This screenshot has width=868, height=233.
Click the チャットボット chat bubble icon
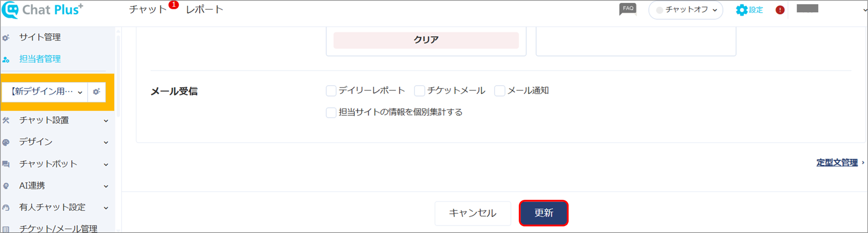6,164
